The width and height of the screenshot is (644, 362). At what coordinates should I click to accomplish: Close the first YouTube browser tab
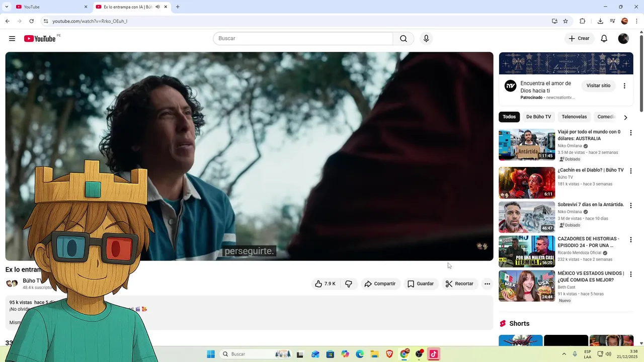(x=86, y=7)
